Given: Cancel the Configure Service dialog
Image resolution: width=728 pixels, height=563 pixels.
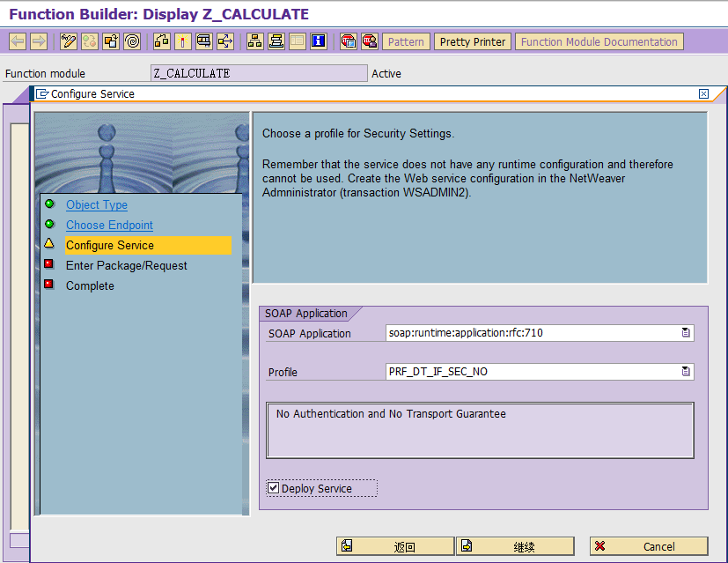Looking at the screenshot, I should point(648,546).
